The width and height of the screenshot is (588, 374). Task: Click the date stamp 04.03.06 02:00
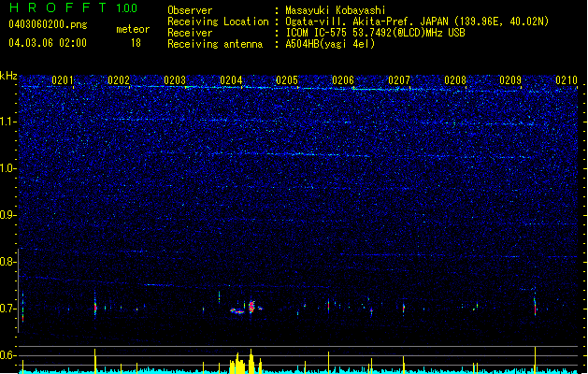point(48,43)
